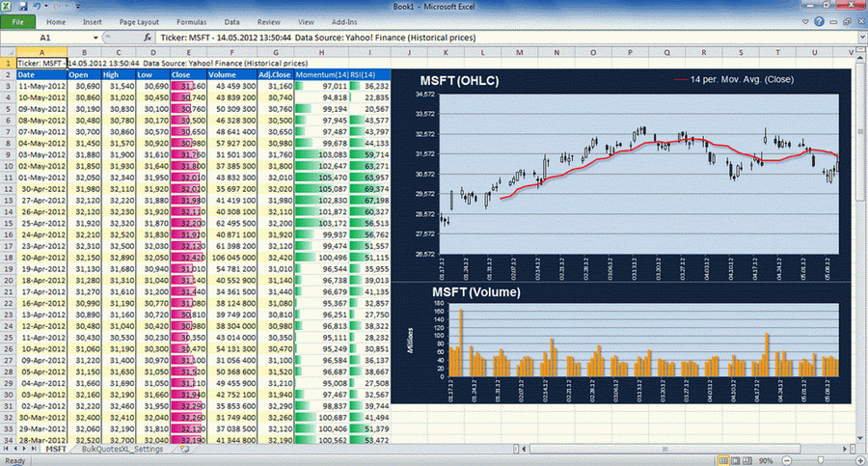The height and width of the screenshot is (466, 868).
Task: Minimize the ribbon using the caret icon
Action: point(806,20)
